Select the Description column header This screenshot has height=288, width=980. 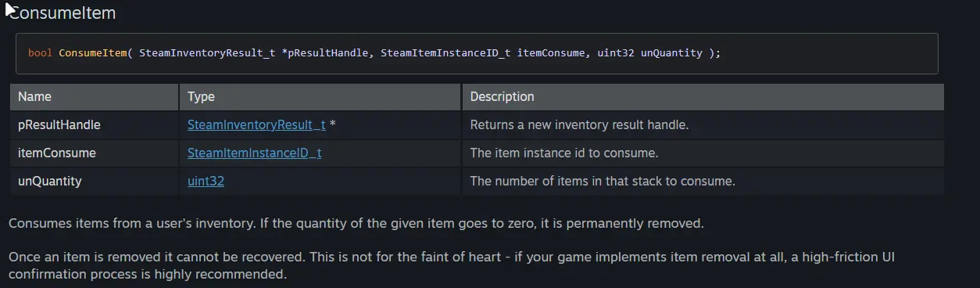[x=703, y=96]
